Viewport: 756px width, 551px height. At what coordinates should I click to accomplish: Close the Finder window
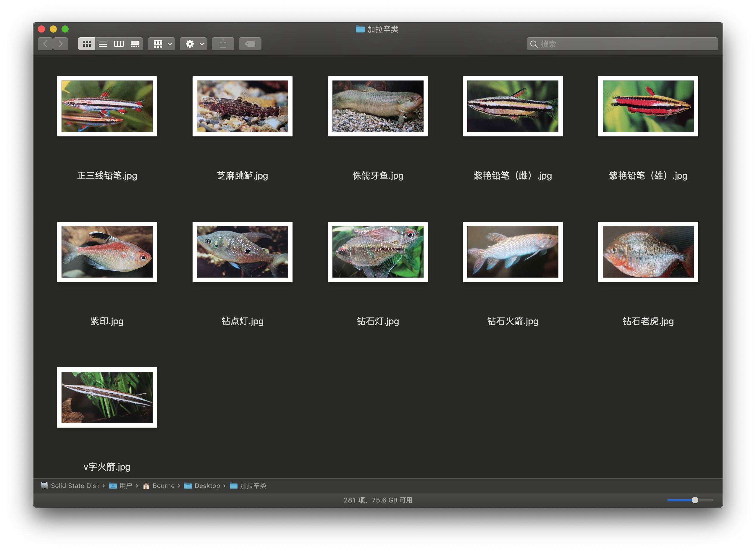(x=42, y=29)
